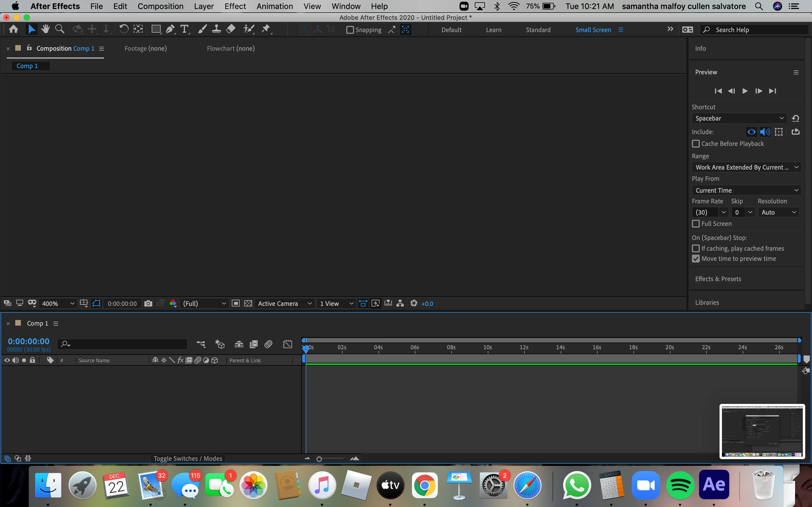
Task: Open the Composition menu
Action: [160, 6]
